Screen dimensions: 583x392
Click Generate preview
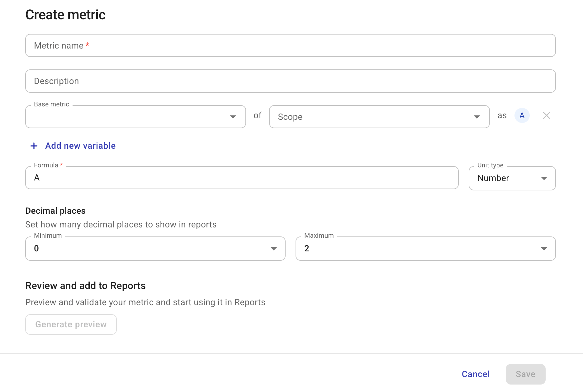pyautogui.click(x=71, y=324)
